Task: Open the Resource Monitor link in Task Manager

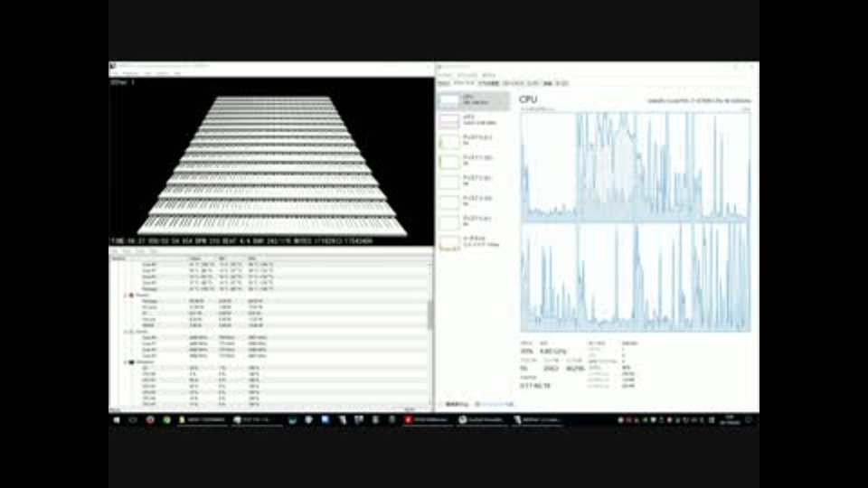Action: point(495,405)
